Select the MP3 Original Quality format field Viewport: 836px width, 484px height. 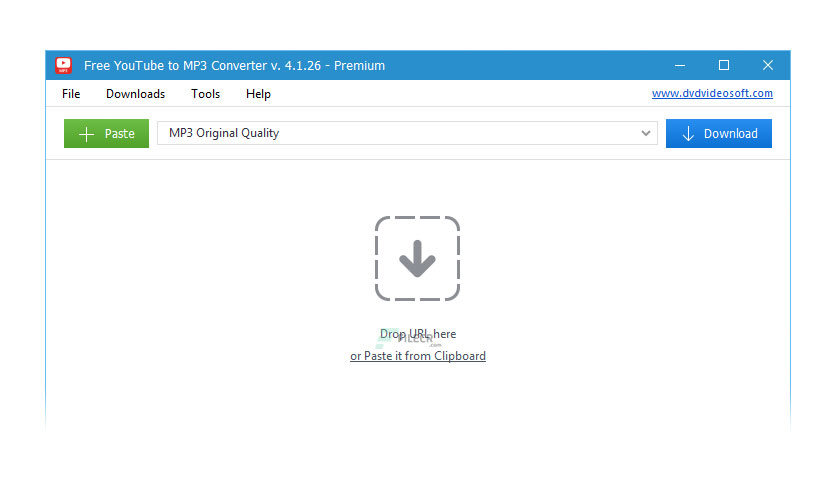click(x=407, y=133)
